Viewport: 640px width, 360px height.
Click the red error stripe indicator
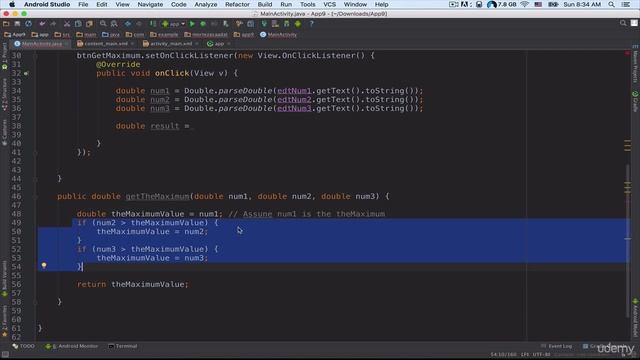pyautogui.click(x=627, y=53)
